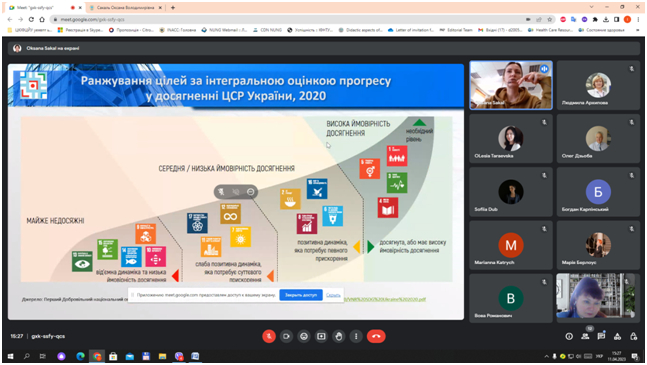The width and height of the screenshot is (647, 365).
Task: Open more options three-dot menu
Action: point(356,337)
